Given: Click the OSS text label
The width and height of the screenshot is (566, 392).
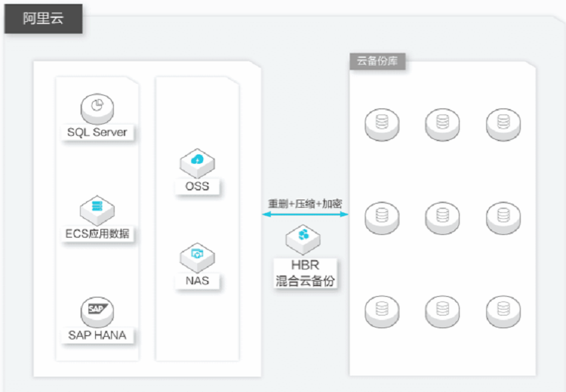Looking at the screenshot, I should pyautogui.click(x=197, y=186).
